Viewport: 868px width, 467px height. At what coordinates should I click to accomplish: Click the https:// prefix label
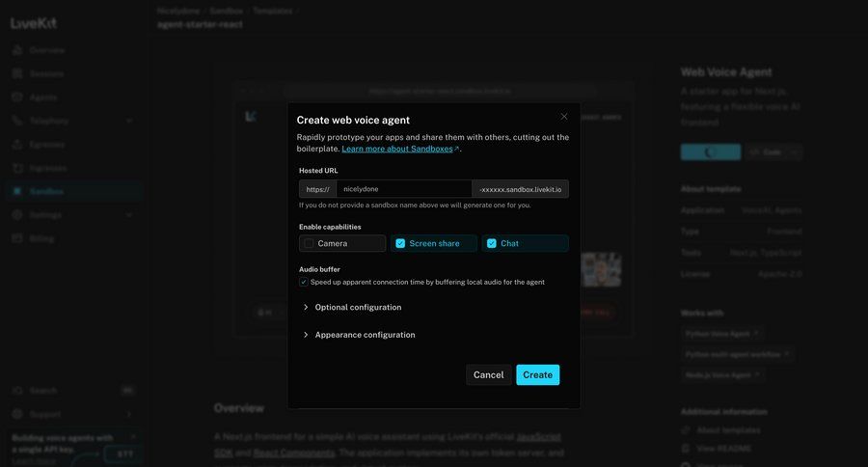pyautogui.click(x=317, y=189)
